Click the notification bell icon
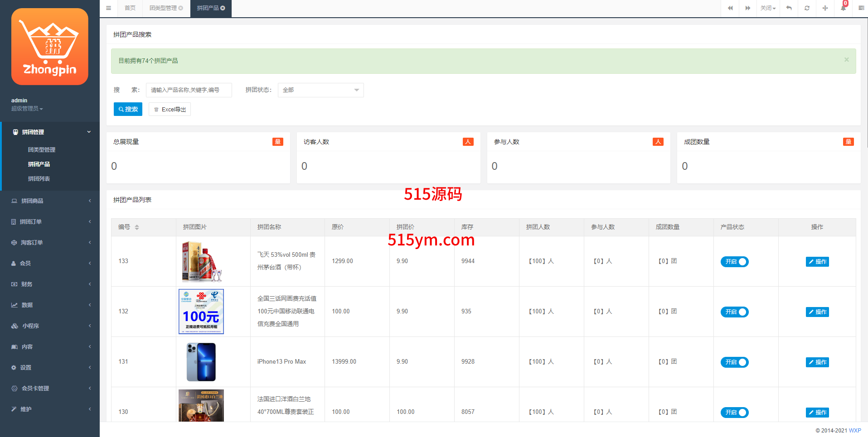The width and height of the screenshot is (868, 437). coord(843,8)
